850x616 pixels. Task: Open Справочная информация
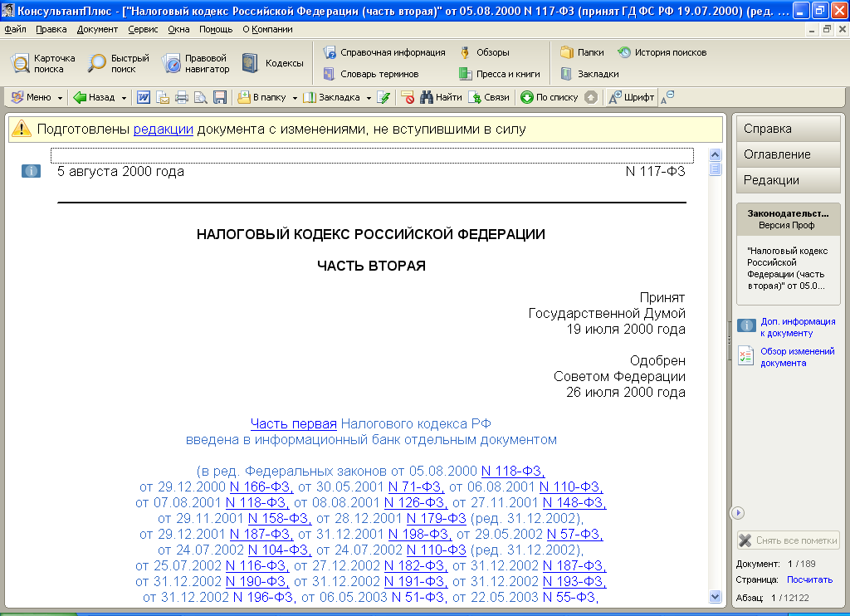click(384, 52)
